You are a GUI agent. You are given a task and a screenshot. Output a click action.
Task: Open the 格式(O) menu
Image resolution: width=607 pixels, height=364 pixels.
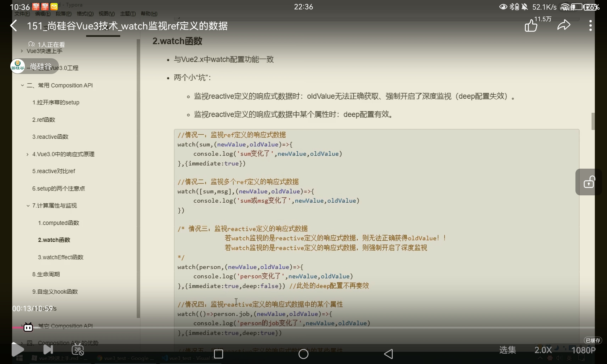85,14
